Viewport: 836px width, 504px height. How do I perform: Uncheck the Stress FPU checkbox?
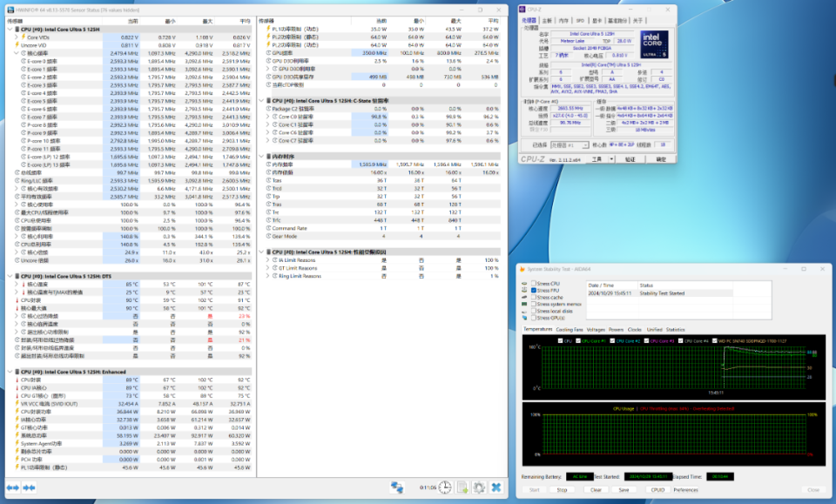click(534, 291)
